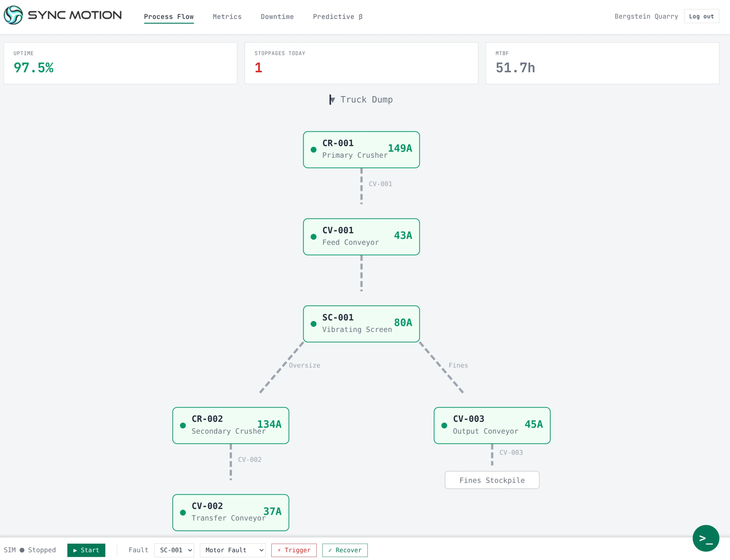Select the CV-001 Feed Conveyor node
The height and width of the screenshot is (560, 730).
(361, 237)
